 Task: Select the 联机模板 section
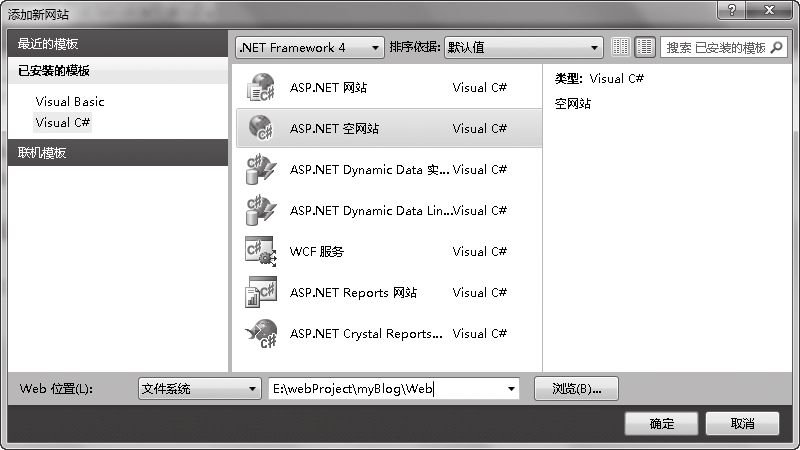118,153
